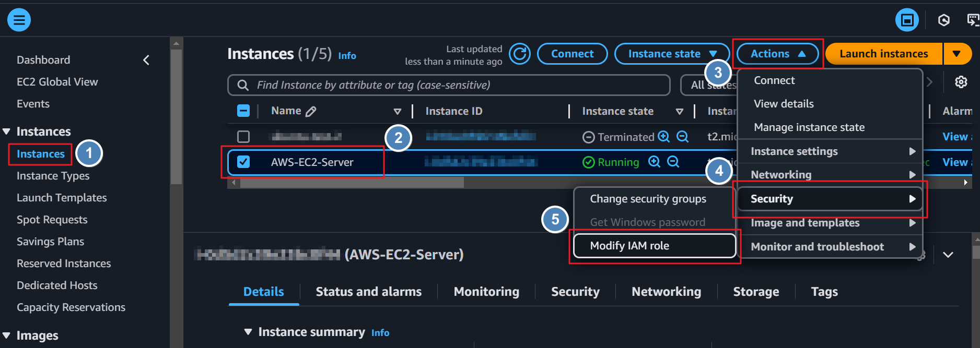The width and height of the screenshot is (980, 348).
Task: Click the table horizontal scrollbar
Action: [x=352, y=183]
